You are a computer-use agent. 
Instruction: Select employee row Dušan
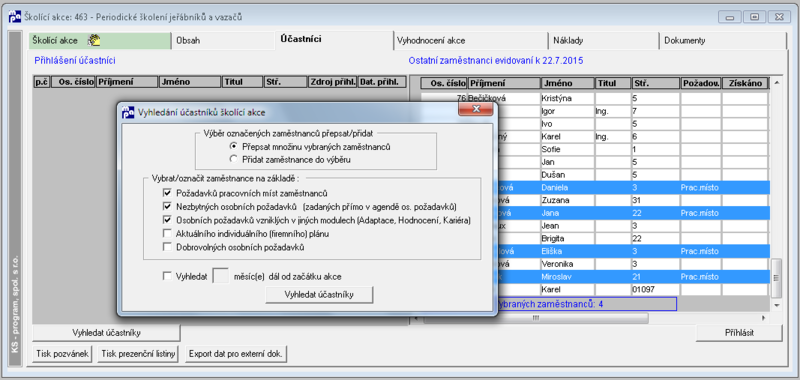point(594,174)
